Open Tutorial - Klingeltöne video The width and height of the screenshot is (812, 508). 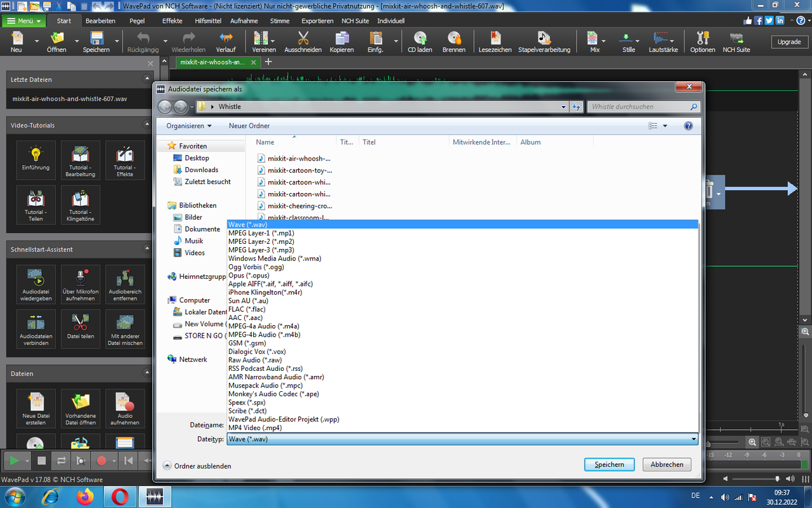coord(80,204)
